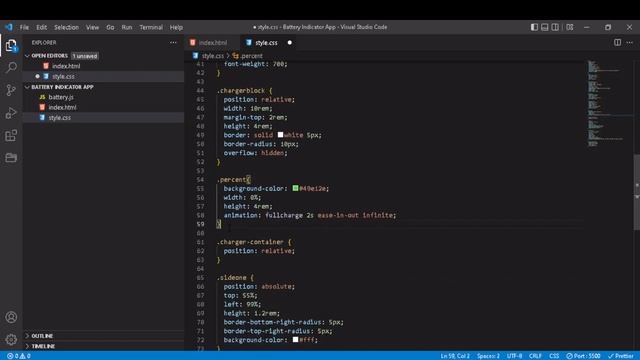Click the Prettier status bar item

coord(620,356)
